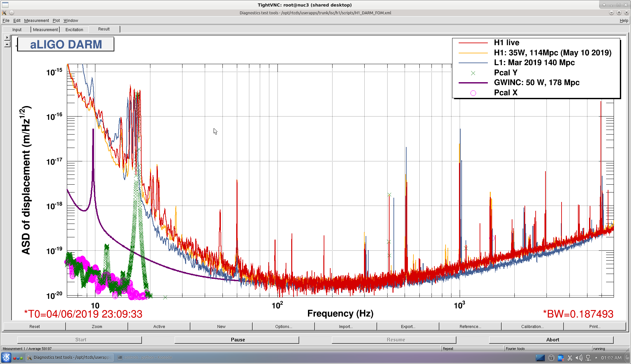
Task: Collapse panel using the up-arrow button
Action: click(x=7, y=44)
